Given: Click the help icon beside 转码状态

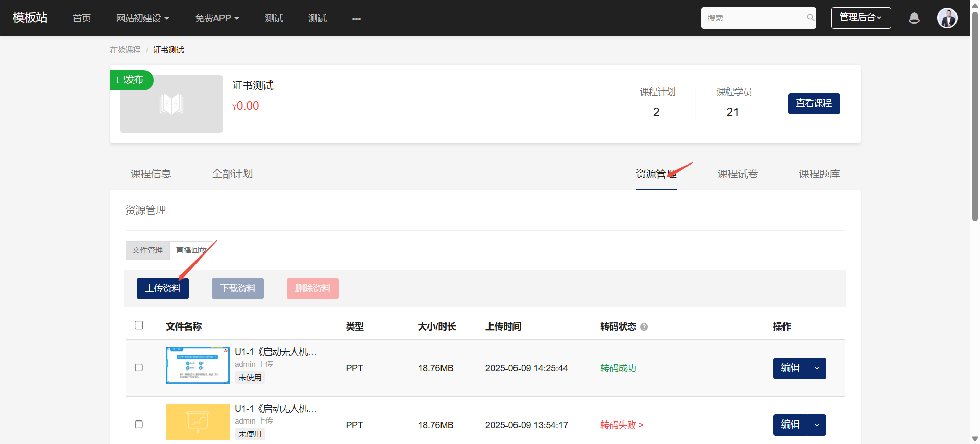Looking at the screenshot, I should click(644, 327).
